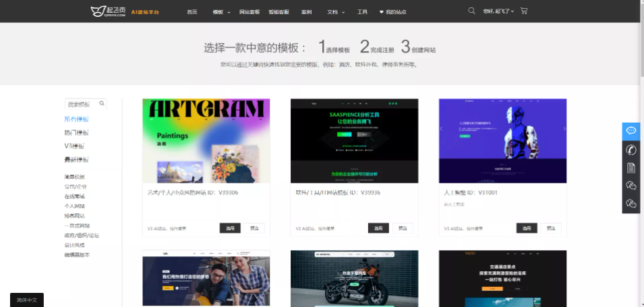Click the right carousel arrow on AI template preview
Screen dimensions: 644x307
click(x=564, y=129)
